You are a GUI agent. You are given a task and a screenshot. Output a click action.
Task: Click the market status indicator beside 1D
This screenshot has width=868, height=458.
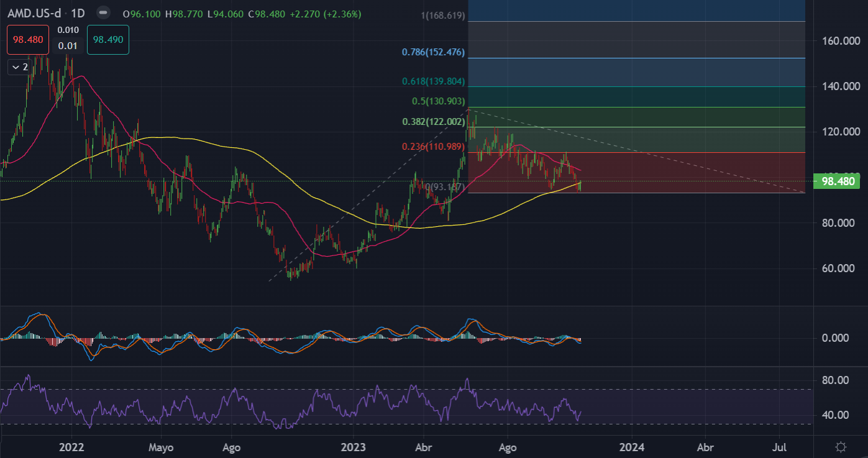coord(104,13)
